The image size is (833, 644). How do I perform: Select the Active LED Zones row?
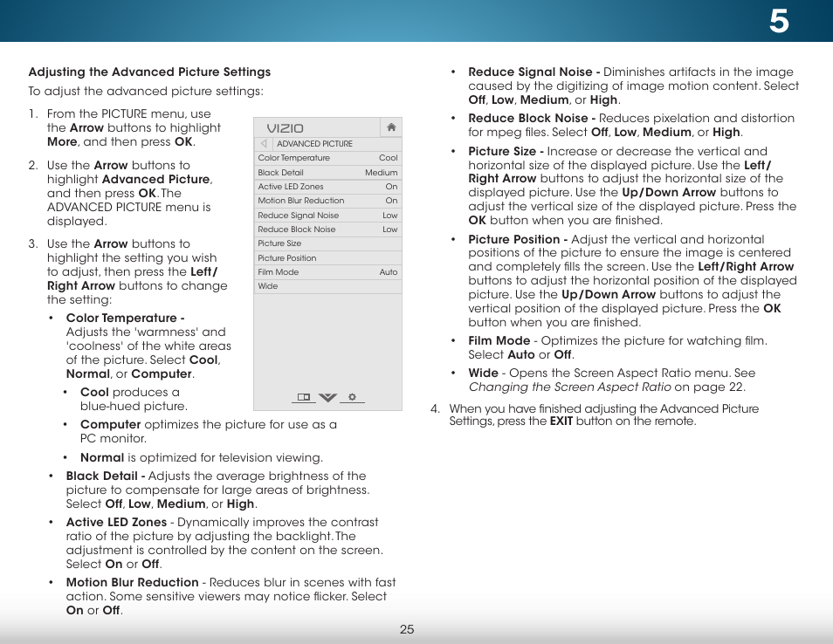click(327, 187)
